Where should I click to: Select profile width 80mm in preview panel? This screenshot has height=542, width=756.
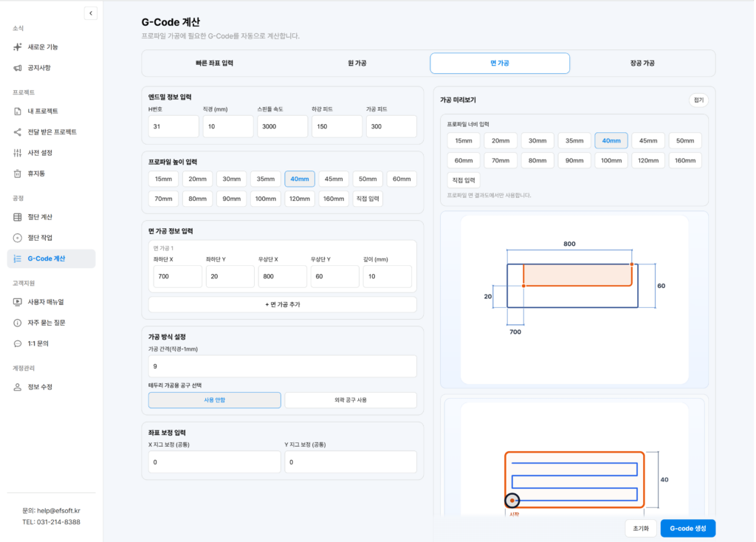(x=537, y=160)
